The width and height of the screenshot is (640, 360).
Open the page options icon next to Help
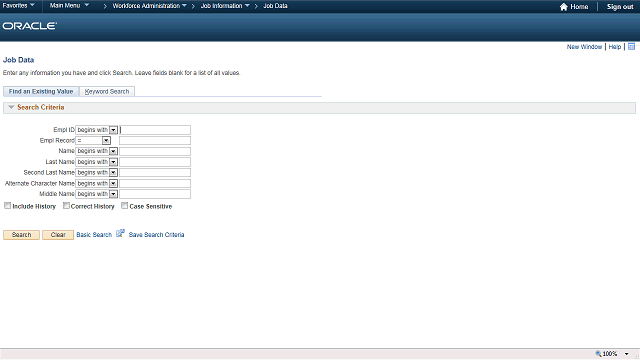coord(631,47)
